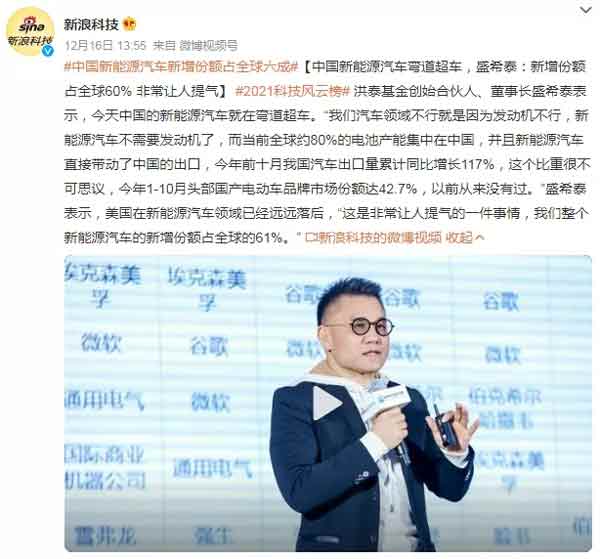
Task: Open the 12月16日 13:55 timestamp link
Action: coord(105,46)
